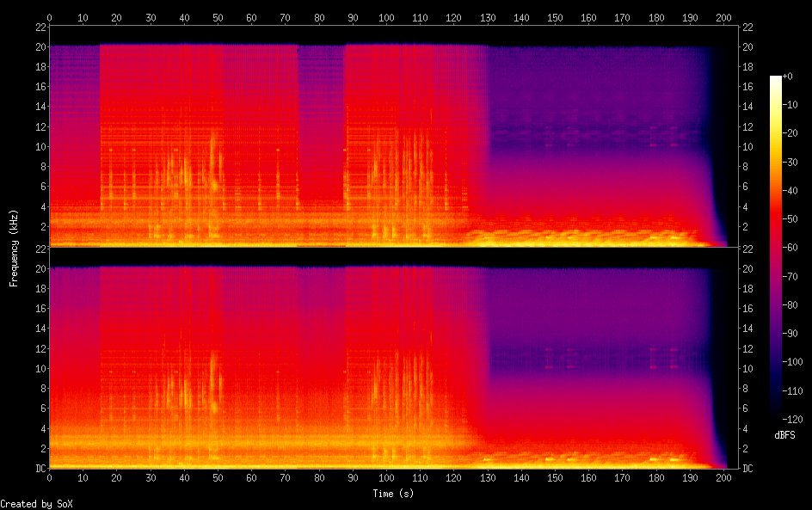Click the upper channel spectrogram at 50 s, 10 kHz

[218, 147]
